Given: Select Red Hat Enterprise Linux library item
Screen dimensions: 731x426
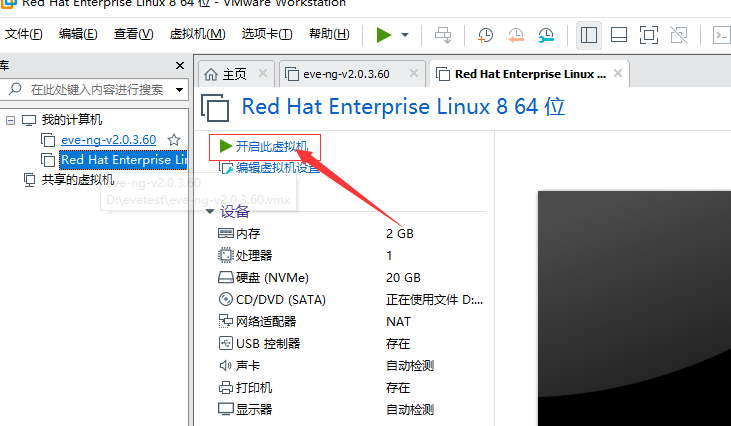Looking at the screenshot, I should coord(124,160).
